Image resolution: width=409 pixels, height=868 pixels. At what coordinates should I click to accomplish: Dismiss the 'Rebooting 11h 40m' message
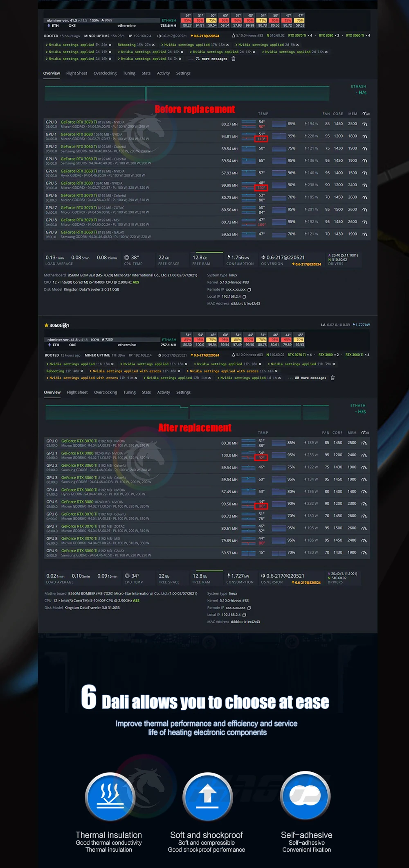82,371
